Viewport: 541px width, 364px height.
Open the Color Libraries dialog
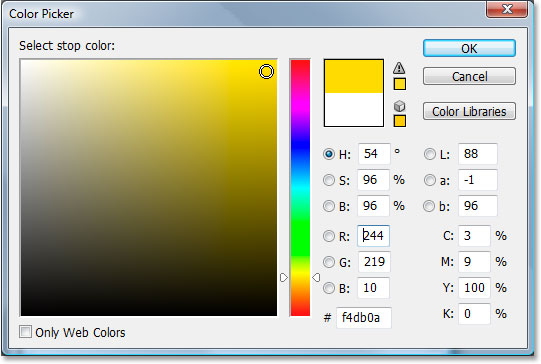click(469, 111)
